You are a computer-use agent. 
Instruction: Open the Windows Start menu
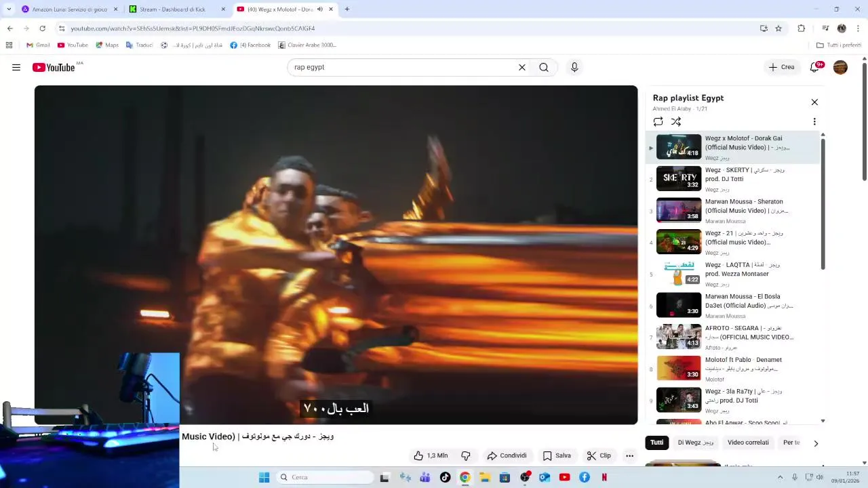pos(264,477)
